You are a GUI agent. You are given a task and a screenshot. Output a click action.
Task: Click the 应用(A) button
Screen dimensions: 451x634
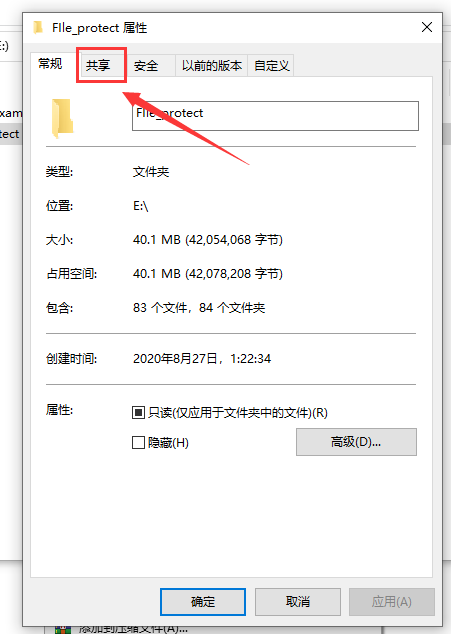(x=392, y=602)
